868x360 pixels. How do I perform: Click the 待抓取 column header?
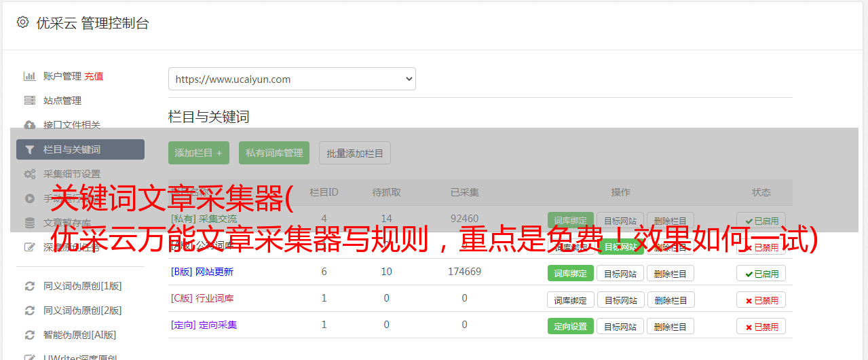[387, 192]
